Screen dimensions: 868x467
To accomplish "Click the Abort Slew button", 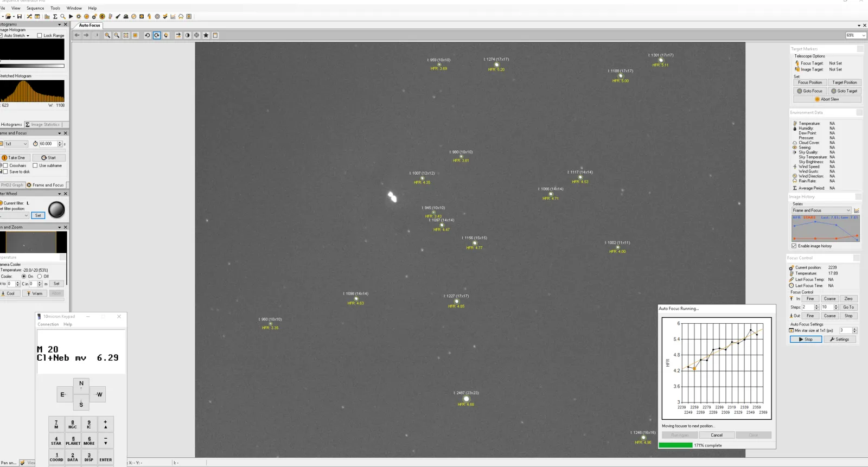I will [x=827, y=99].
